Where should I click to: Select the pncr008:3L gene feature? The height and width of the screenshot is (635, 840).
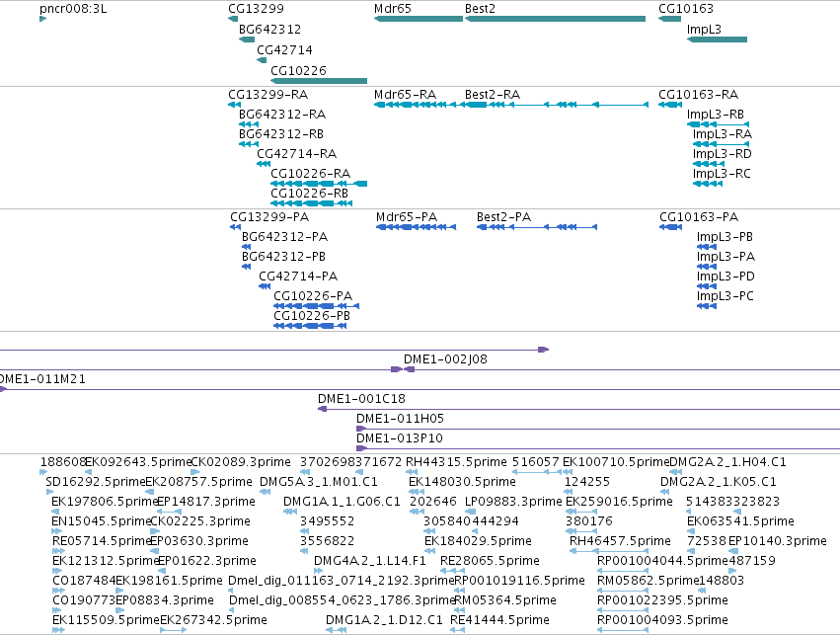[x=42, y=19]
